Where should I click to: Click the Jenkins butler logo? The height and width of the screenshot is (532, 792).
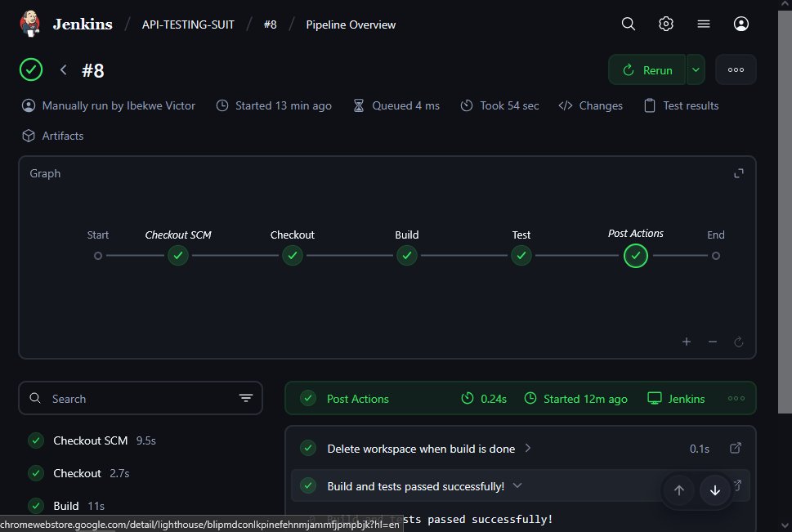29,24
